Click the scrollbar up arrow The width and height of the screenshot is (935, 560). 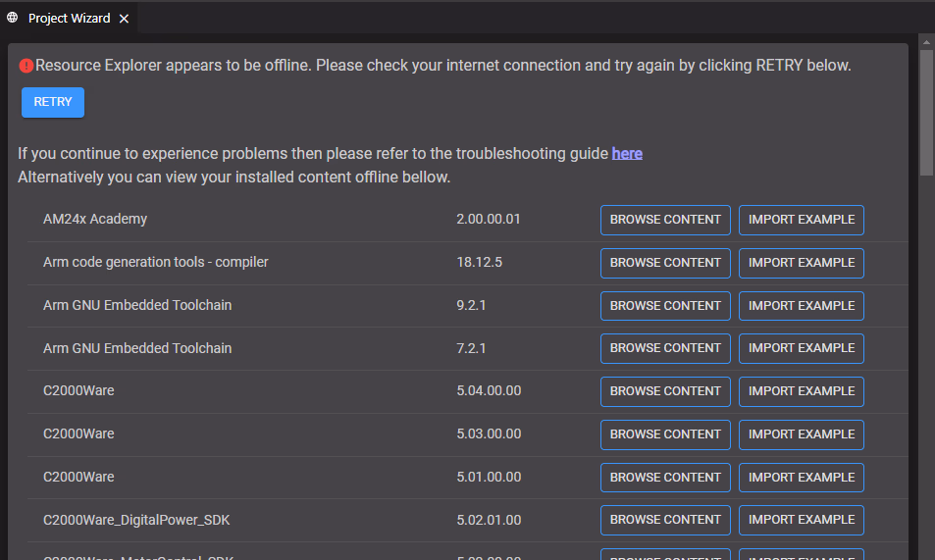pos(926,41)
